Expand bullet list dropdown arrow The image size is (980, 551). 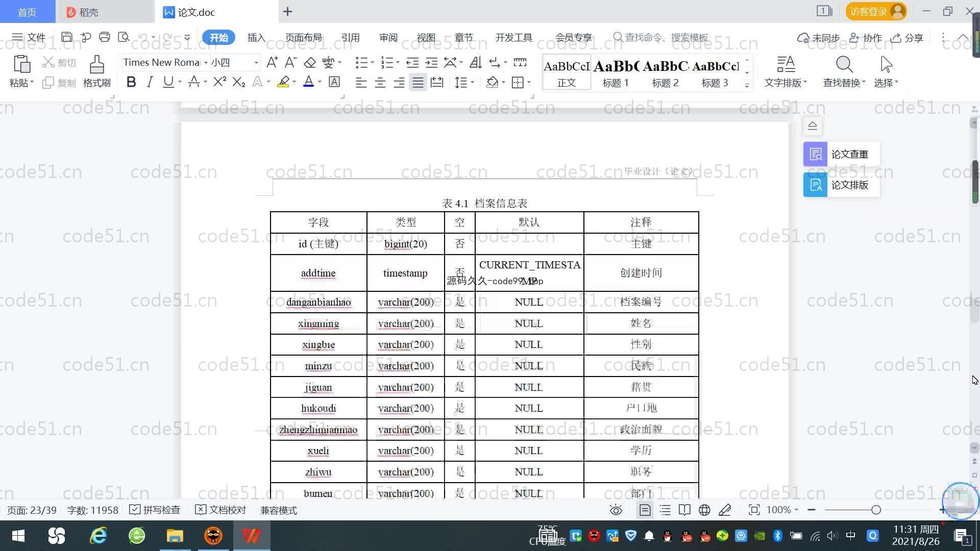372,63
